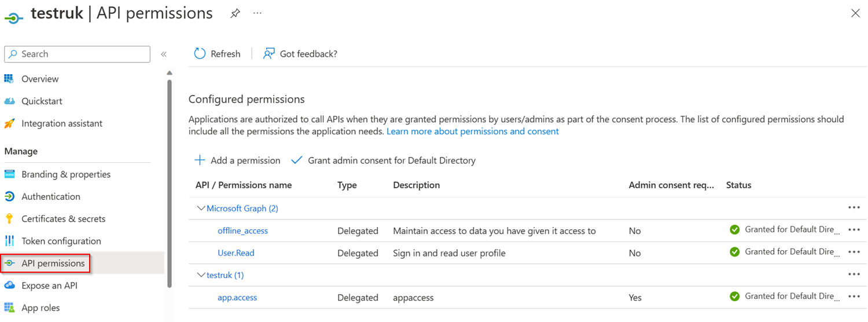Viewport: 868px width, 322px height.
Task: Open the more options ellipsis beside the title
Action: (258, 13)
